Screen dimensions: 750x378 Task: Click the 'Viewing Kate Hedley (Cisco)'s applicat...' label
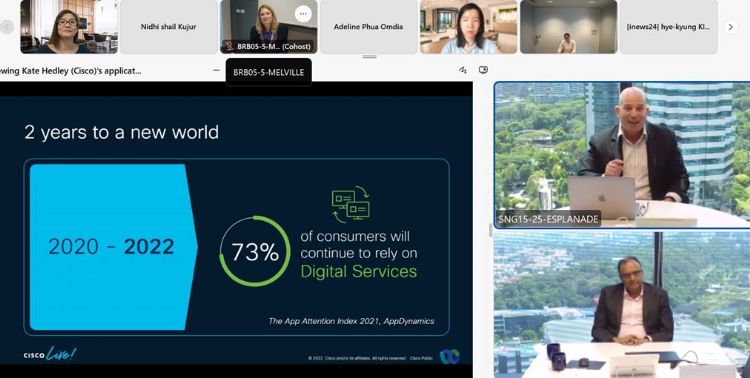[71, 71]
